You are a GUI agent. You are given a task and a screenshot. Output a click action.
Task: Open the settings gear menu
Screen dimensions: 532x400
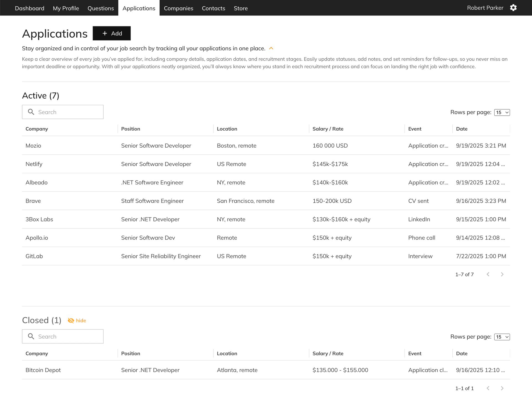[513, 8]
